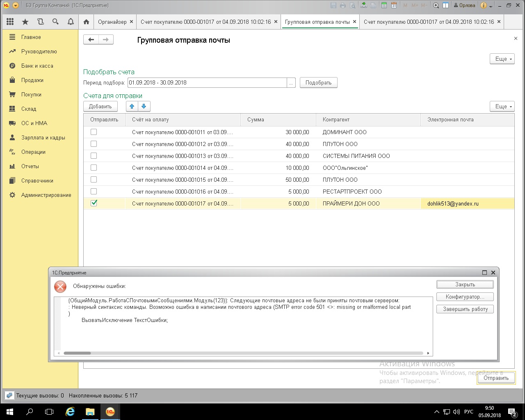This screenshot has width=525, height=420.
Task: Switch to the Органайзер tab
Action: click(x=112, y=22)
